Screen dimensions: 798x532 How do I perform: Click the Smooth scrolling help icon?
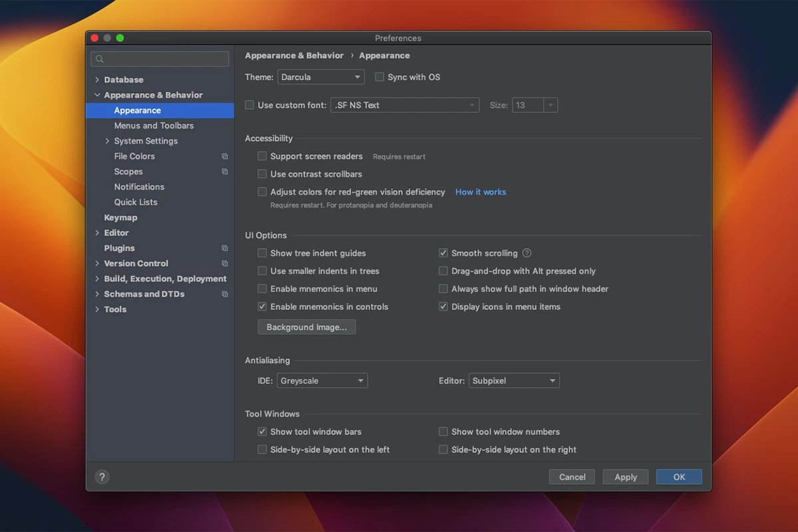[527, 253]
